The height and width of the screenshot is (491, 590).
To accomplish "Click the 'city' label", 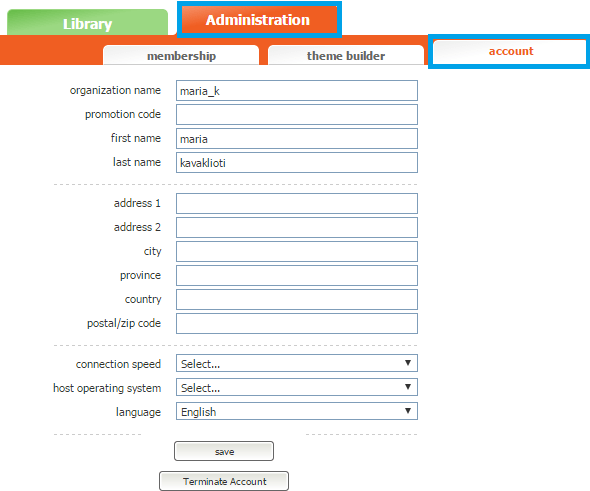I will click(152, 251).
